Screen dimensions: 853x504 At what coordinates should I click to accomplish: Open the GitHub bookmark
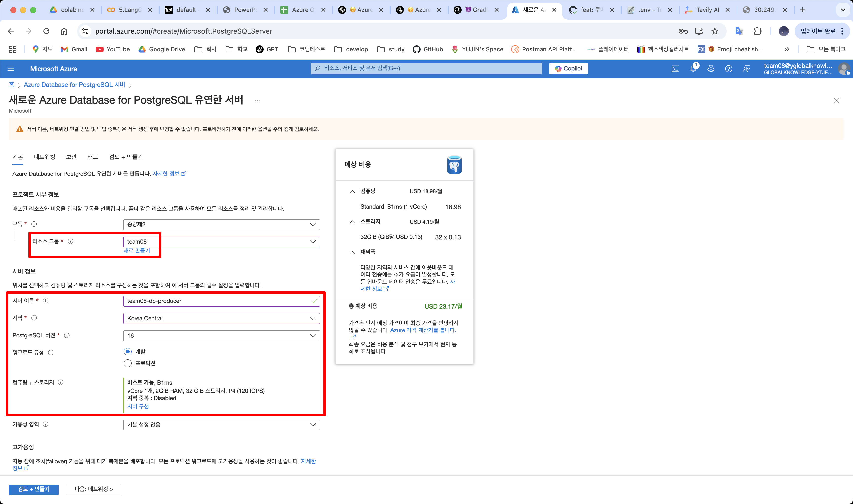428,50
